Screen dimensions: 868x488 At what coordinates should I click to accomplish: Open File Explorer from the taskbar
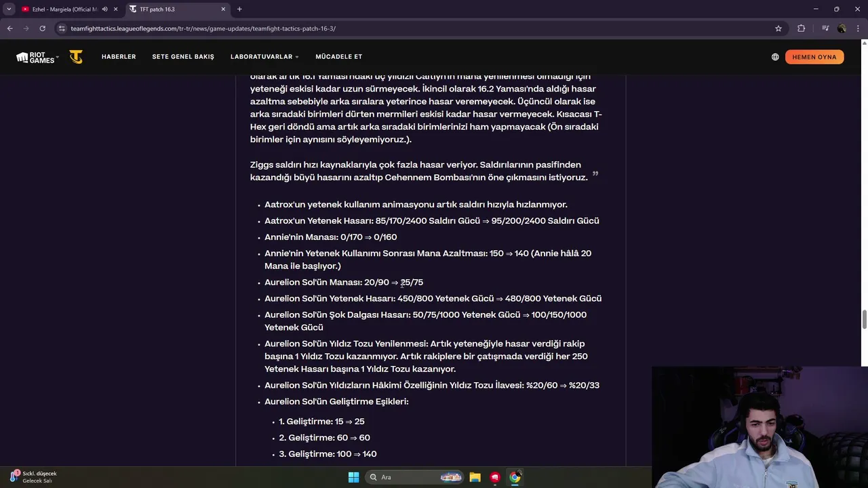[475, 477]
